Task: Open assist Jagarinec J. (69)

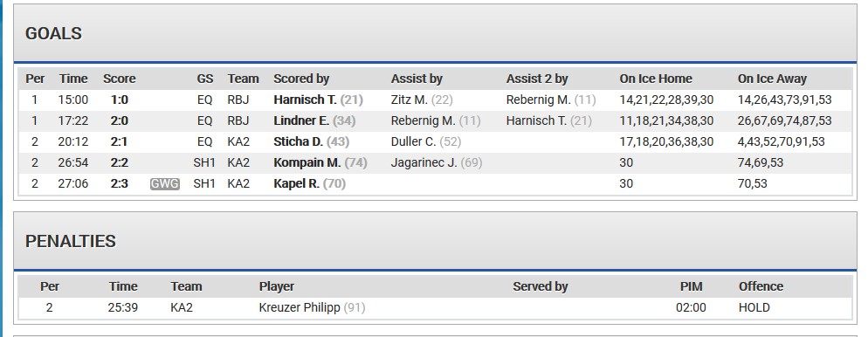Action: coord(437,162)
